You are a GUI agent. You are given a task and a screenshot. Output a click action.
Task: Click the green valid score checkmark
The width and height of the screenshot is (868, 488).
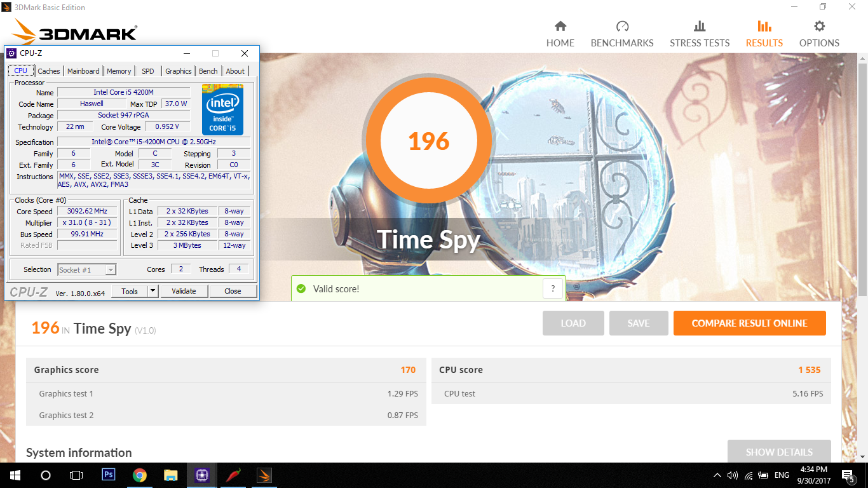pyautogui.click(x=301, y=288)
